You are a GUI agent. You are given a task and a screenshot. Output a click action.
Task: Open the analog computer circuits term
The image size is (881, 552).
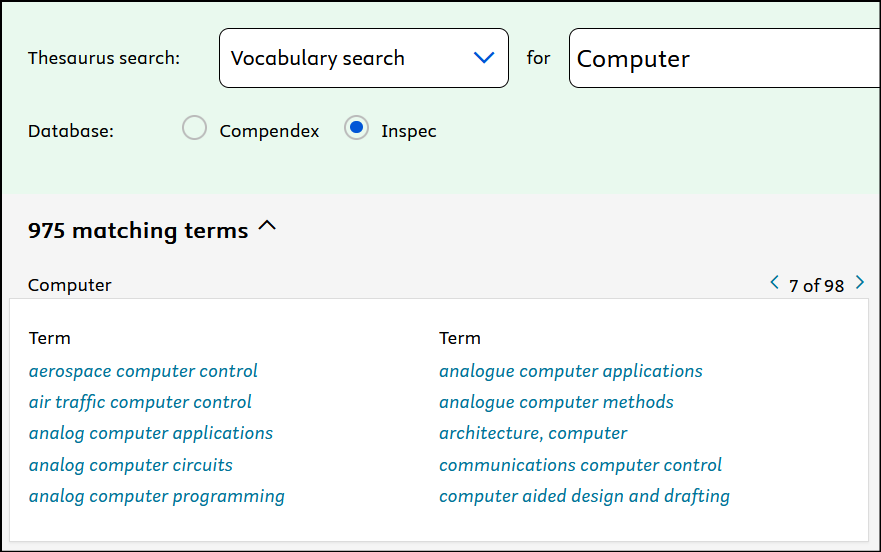131,465
